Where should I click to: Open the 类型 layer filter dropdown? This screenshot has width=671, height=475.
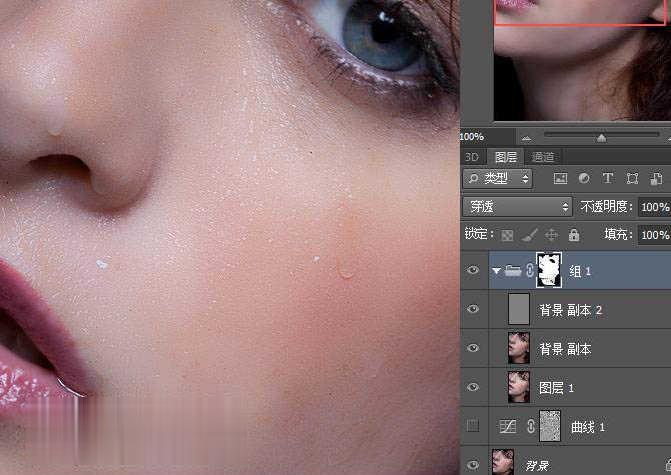click(x=498, y=178)
